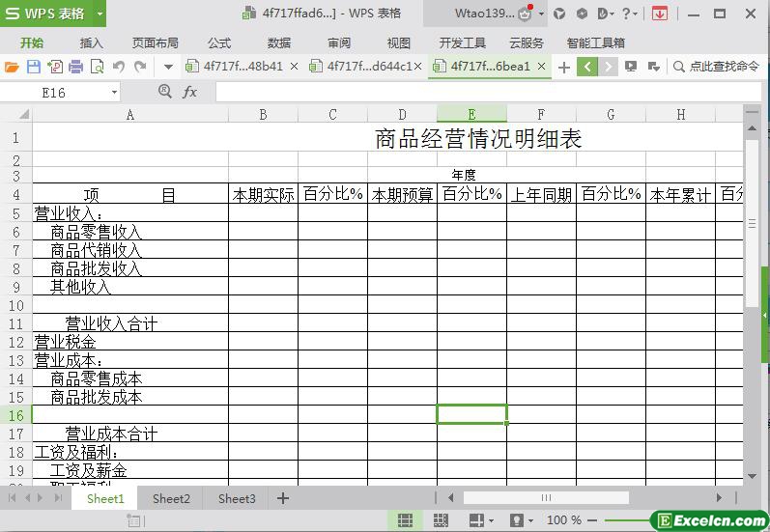Open the 云服务 ribbon tab

tap(527, 43)
